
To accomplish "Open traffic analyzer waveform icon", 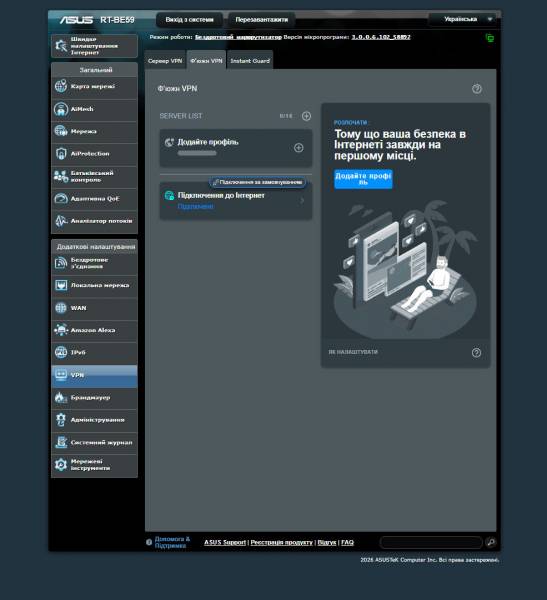I will click(61, 221).
